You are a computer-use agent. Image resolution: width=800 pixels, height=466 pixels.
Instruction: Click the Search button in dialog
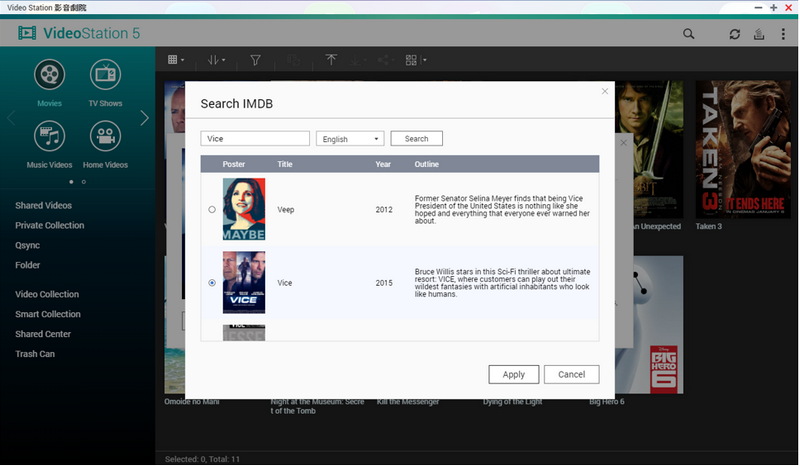pyautogui.click(x=416, y=139)
